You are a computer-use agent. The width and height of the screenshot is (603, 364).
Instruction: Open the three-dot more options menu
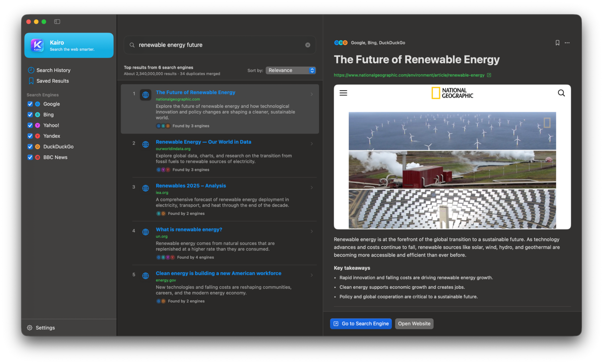(x=567, y=43)
